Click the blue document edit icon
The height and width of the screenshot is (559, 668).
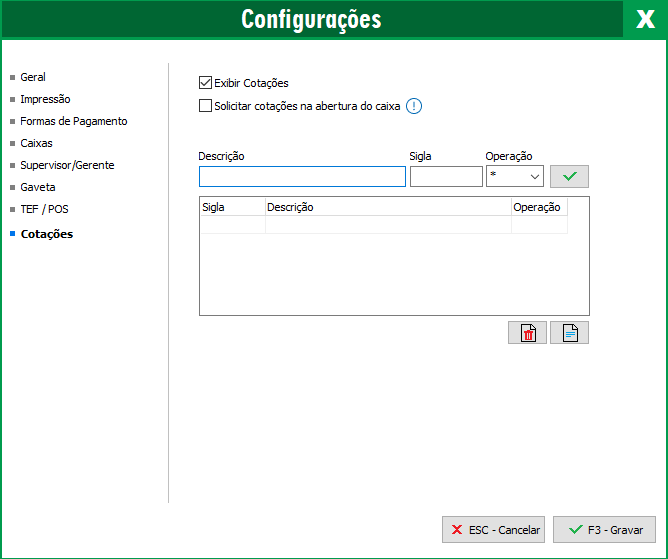569,333
